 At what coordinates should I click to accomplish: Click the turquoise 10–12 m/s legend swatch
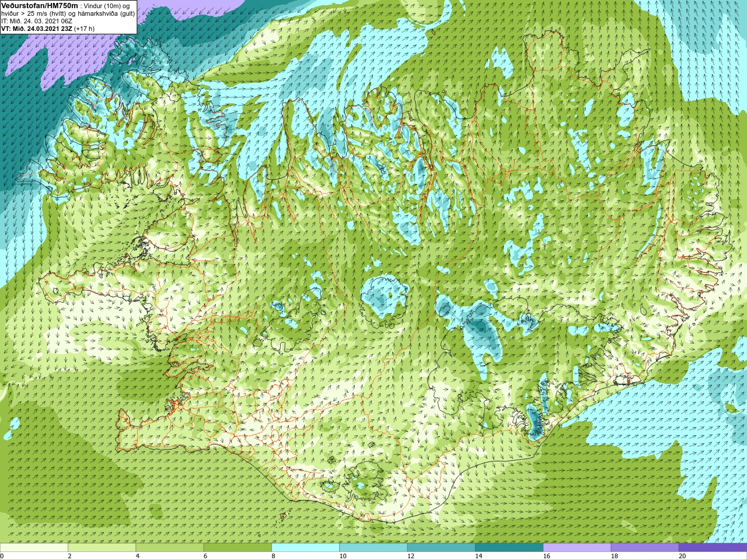(373, 547)
